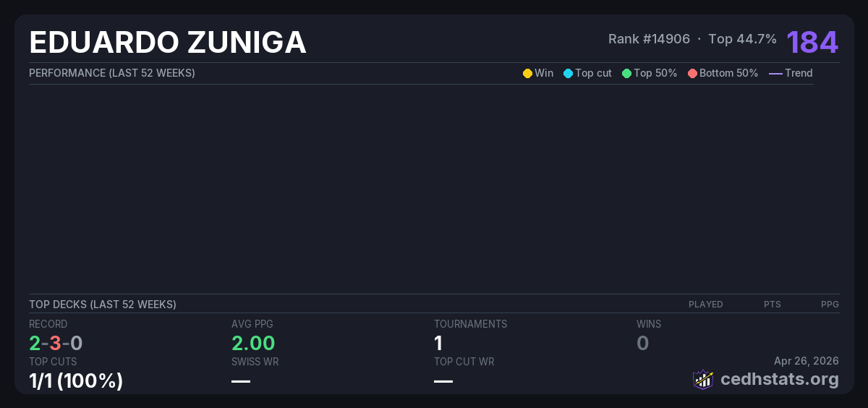
Task: Sort decks by PPG column header
Action: click(830, 305)
